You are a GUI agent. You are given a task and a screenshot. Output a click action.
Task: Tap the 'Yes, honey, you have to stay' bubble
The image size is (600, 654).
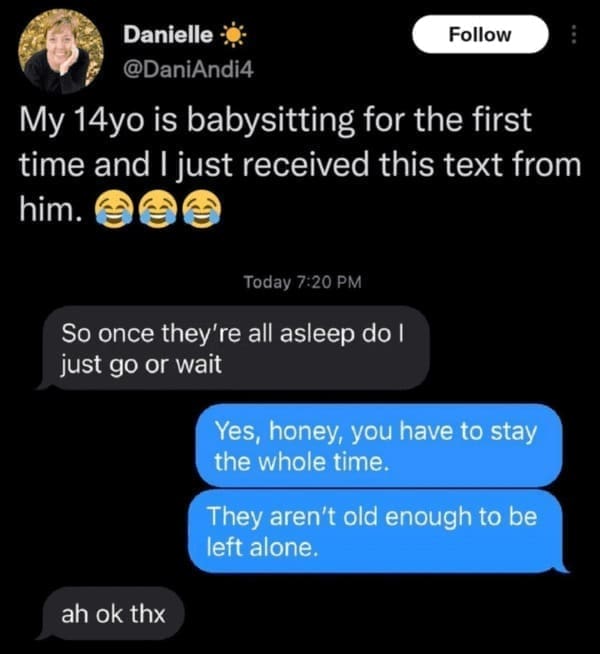pyautogui.click(x=379, y=445)
